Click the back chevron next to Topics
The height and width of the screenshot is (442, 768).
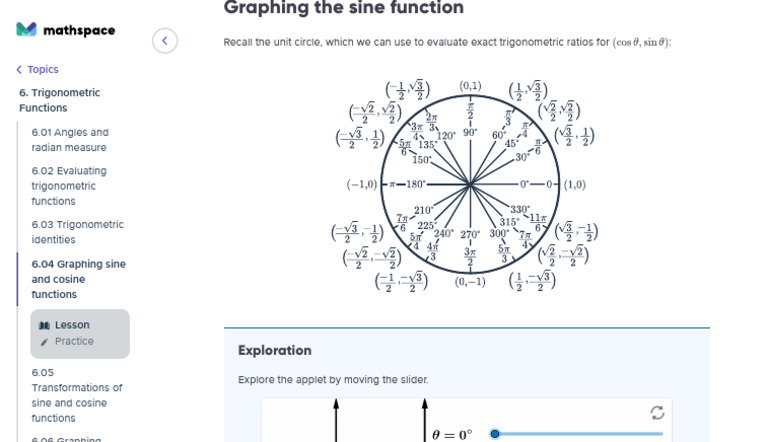pyautogui.click(x=19, y=70)
